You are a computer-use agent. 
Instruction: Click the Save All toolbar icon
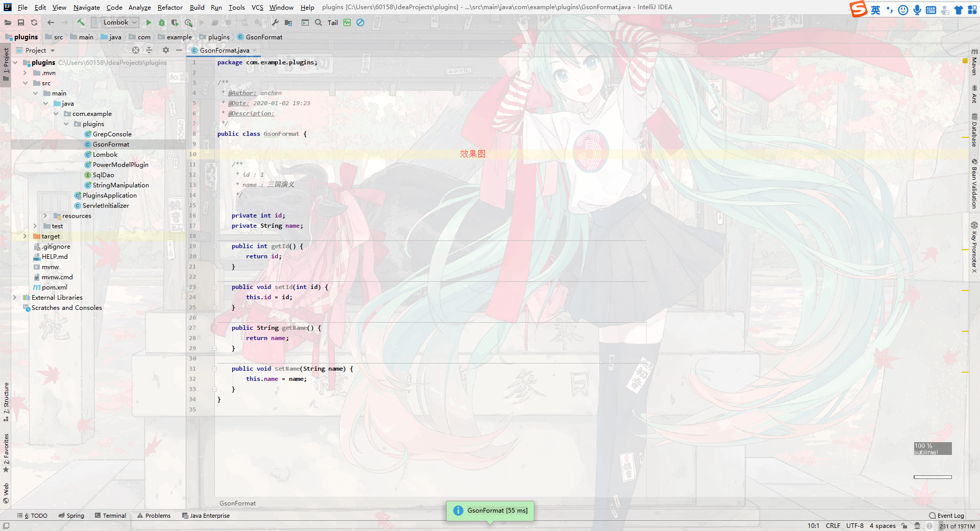coord(21,22)
